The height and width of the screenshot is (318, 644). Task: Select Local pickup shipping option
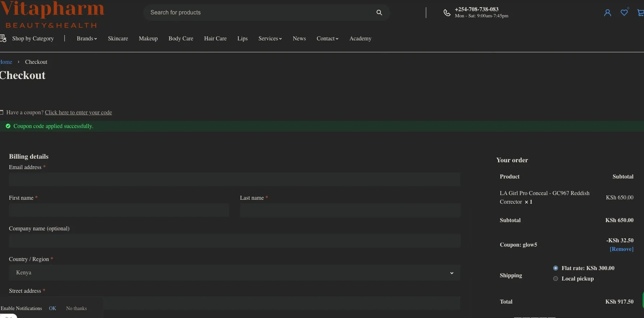555,279
